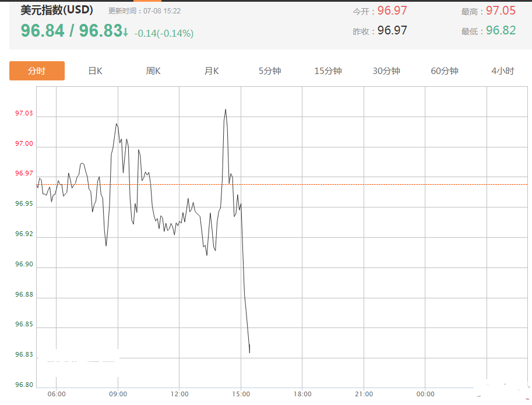Select the 分时 chart tab
The width and height of the screenshot is (532, 405).
(x=37, y=71)
